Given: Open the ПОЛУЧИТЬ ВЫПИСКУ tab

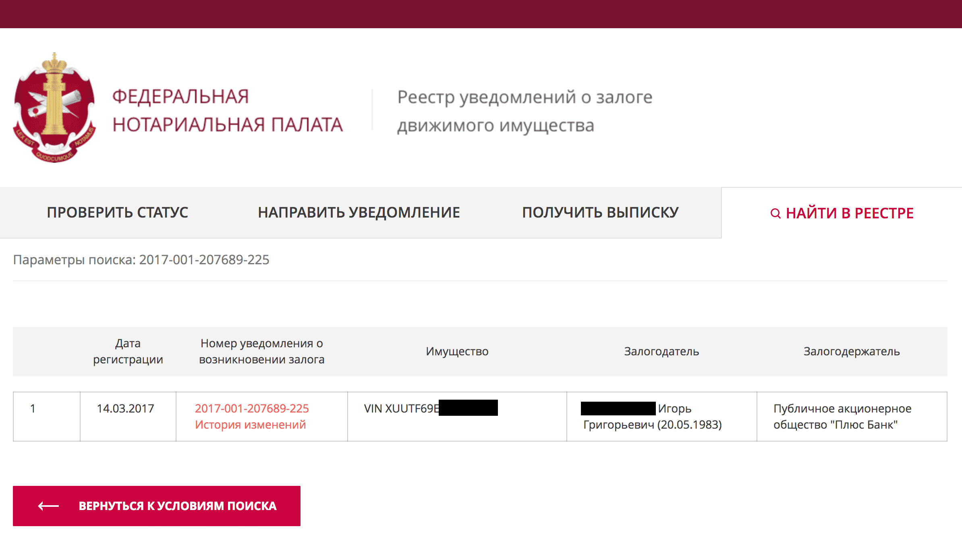Looking at the screenshot, I should tap(600, 212).
